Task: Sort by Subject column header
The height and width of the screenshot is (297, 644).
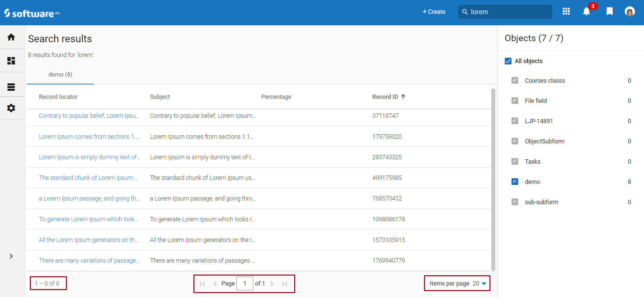Action: [x=160, y=97]
